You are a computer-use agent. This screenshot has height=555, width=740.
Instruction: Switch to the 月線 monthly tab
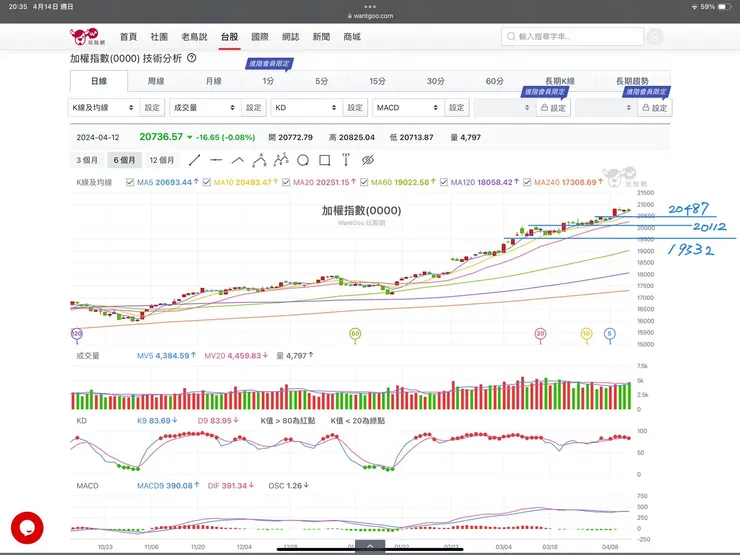213,81
